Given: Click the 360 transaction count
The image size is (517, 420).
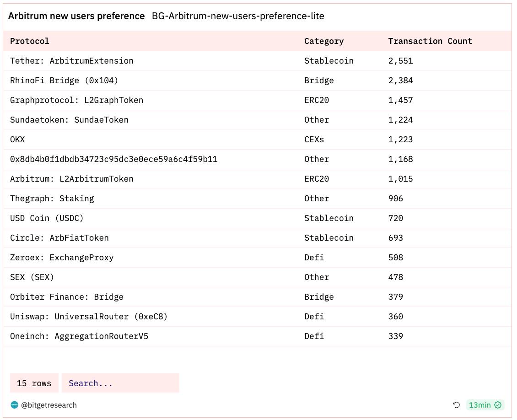Looking at the screenshot, I should pos(395,317).
